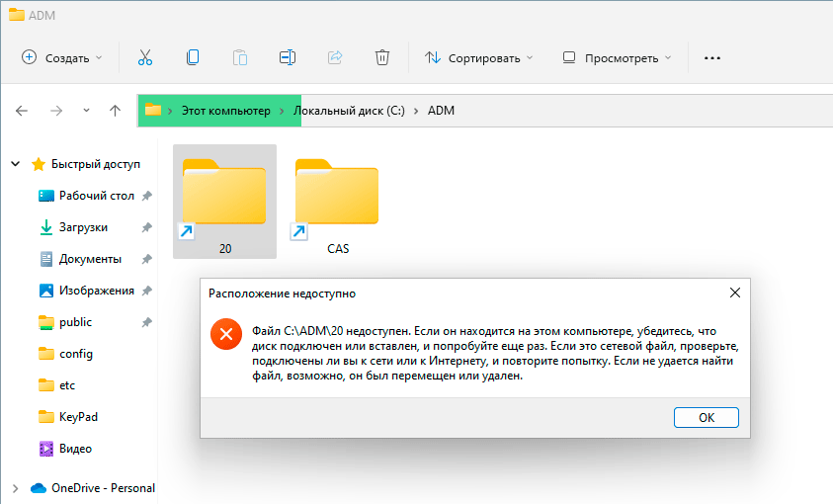Screen dimensions: 833x504
Task: Click Локальный диск (C:) breadcrumb
Action: click(x=349, y=111)
